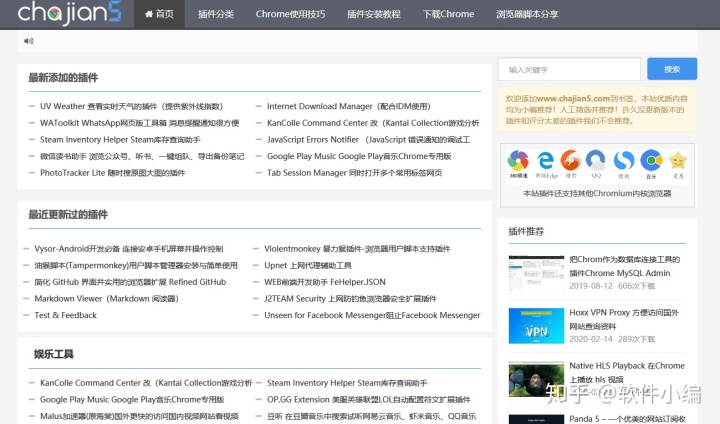Open the JavaScript Errors Notifier link

(x=369, y=140)
